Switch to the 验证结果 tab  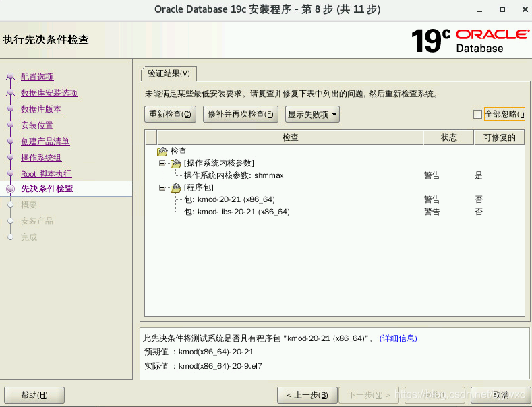[169, 73]
